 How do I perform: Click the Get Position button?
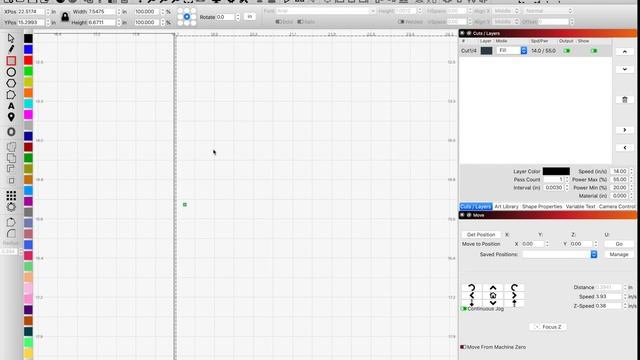tap(481, 235)
